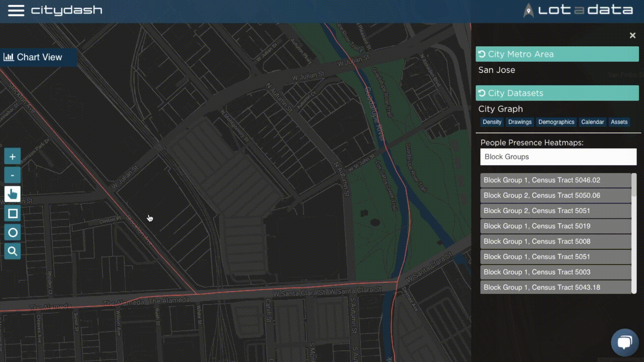Select the pan hand tool
Screen dimensions: 644x362
pos(12,194)
